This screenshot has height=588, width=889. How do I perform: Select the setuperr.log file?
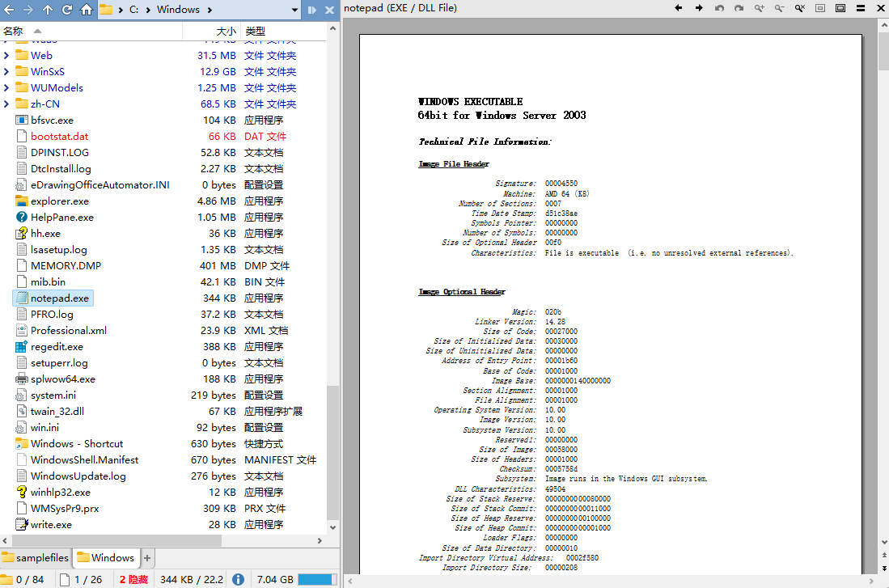[x=59, y=363]
